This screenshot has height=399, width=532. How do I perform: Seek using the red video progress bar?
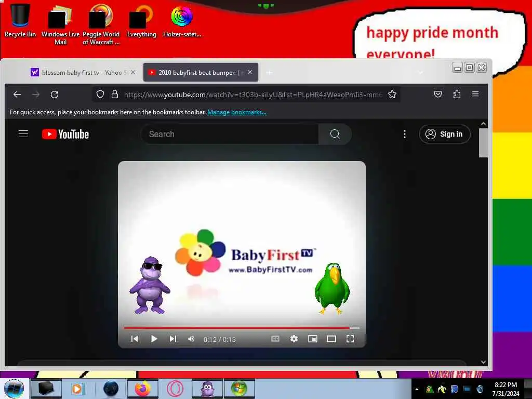tap(241, 328)
